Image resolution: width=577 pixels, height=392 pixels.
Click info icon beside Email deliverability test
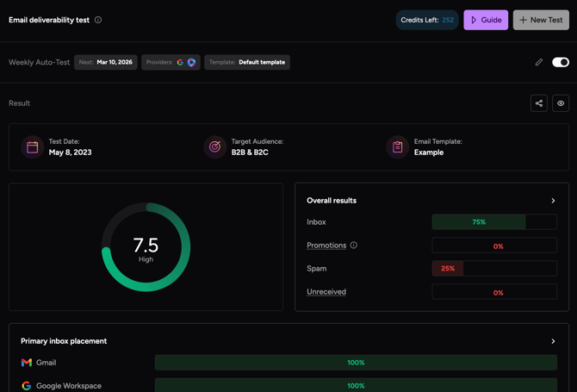point(98,20)
